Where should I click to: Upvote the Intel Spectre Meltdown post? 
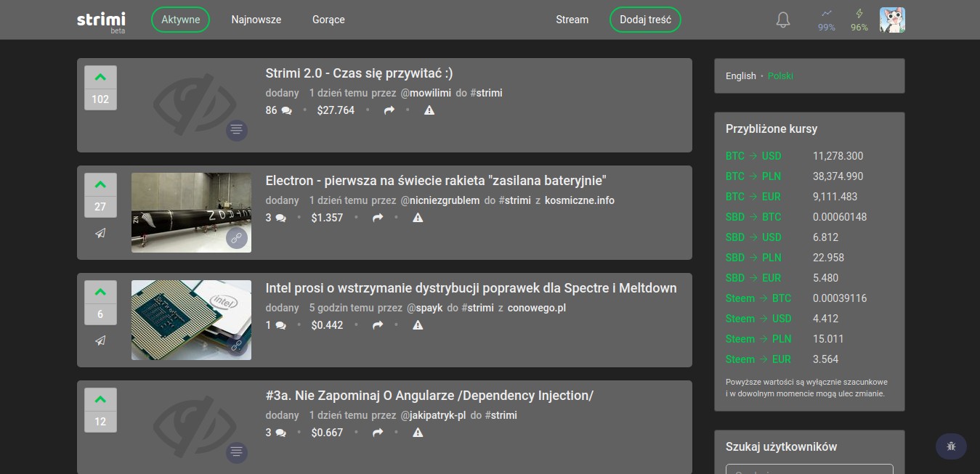[x=100, y=292]
